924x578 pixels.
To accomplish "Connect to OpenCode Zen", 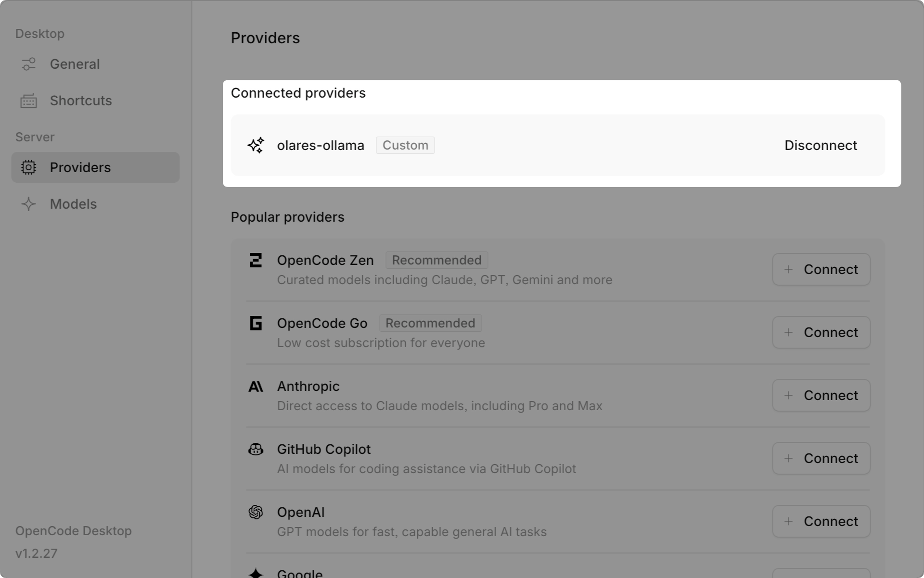I will (x=821, y=269).
